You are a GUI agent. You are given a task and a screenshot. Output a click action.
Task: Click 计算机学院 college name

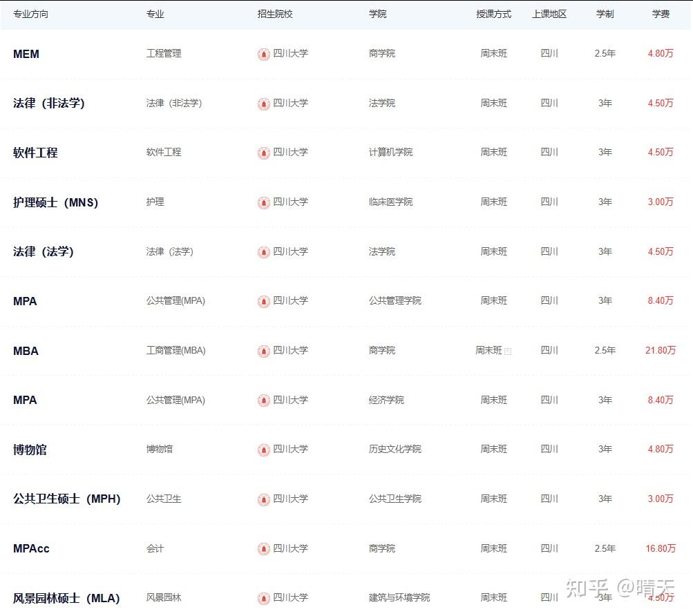(x=390, y=153)
